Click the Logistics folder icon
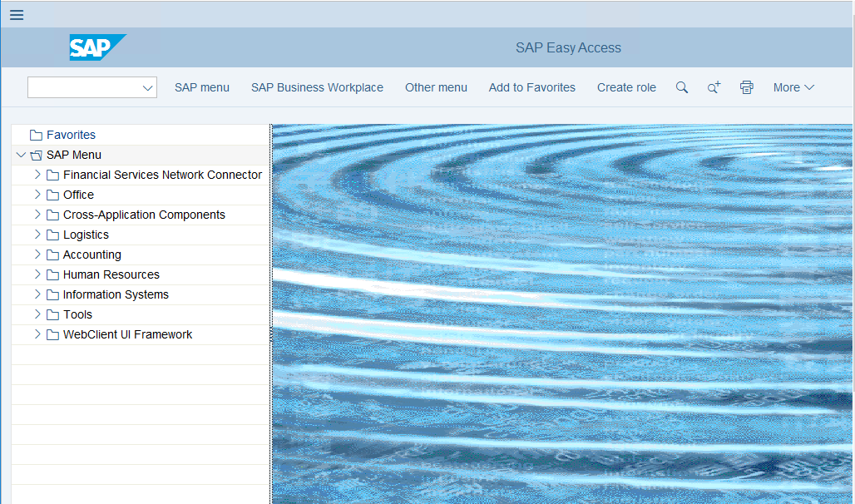 pyautogui.click(x=53, y=235)
